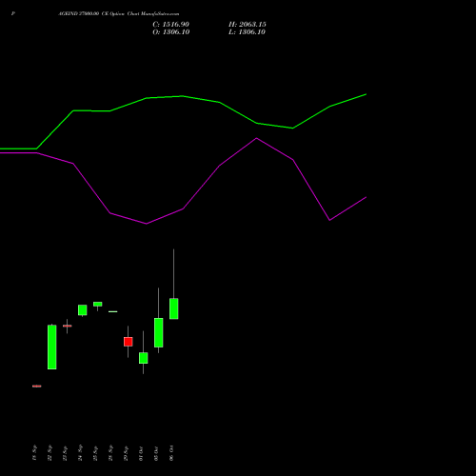This screenshot has height=476, width=476.
Task: Click the 03 Oct date label
Action: [x=156, y=453]
